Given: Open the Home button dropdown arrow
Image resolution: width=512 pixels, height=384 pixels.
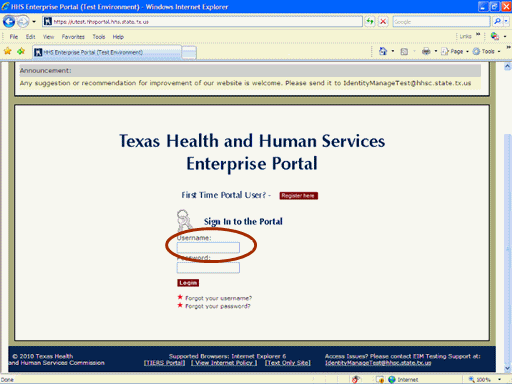Looking at the screenshot, I should point(393,51).
